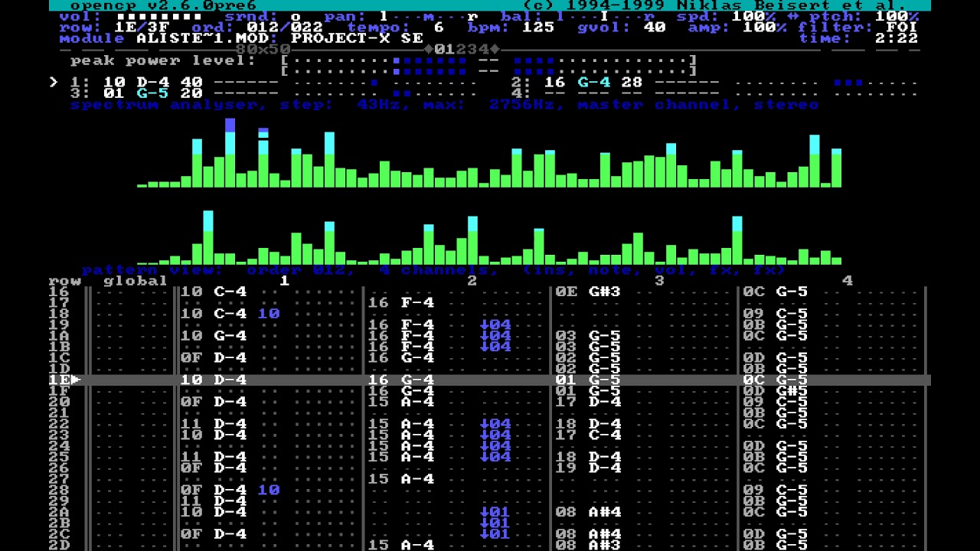Click the 10 C-4 note on row 16
Viewport: 980px width, 551px height.
pyautogui.click(x=214, y=292)
